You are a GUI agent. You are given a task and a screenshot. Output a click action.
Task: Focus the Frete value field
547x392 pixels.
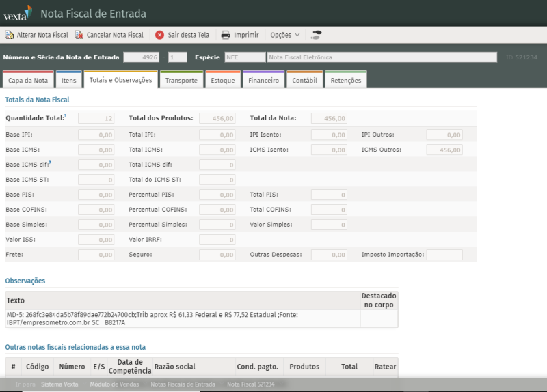tap(96, 255)
